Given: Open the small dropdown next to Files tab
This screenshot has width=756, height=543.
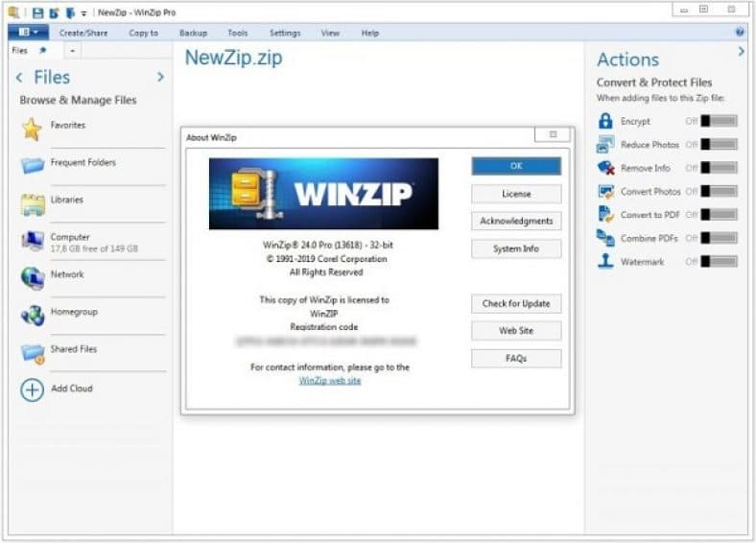Looking at the screenshot, I should (x=72, y=51).
